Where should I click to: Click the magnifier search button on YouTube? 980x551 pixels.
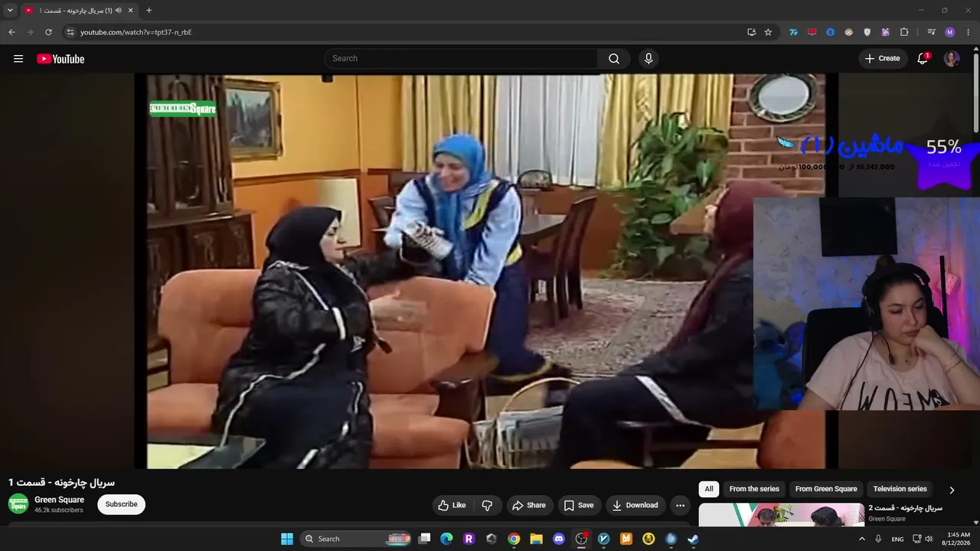(614, 59)
